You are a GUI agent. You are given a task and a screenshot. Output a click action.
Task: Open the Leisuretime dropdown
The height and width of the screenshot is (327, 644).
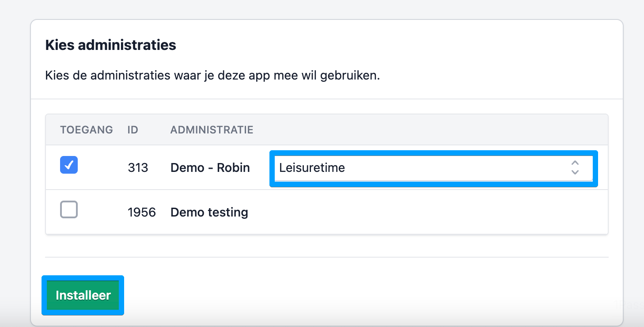[433, 168]
